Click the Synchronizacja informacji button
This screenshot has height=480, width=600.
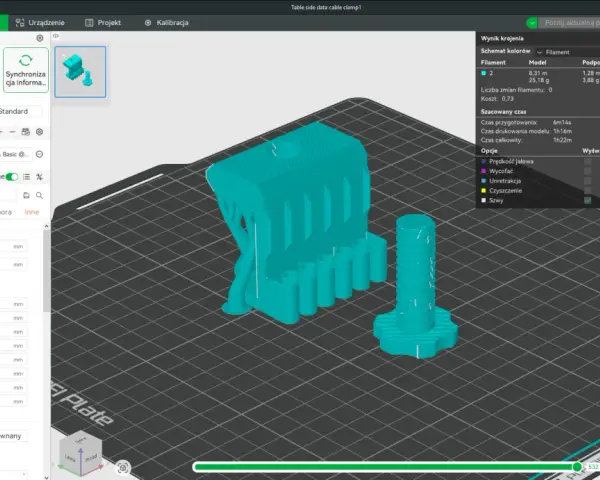pyautogui.click(x=26, y=70)
